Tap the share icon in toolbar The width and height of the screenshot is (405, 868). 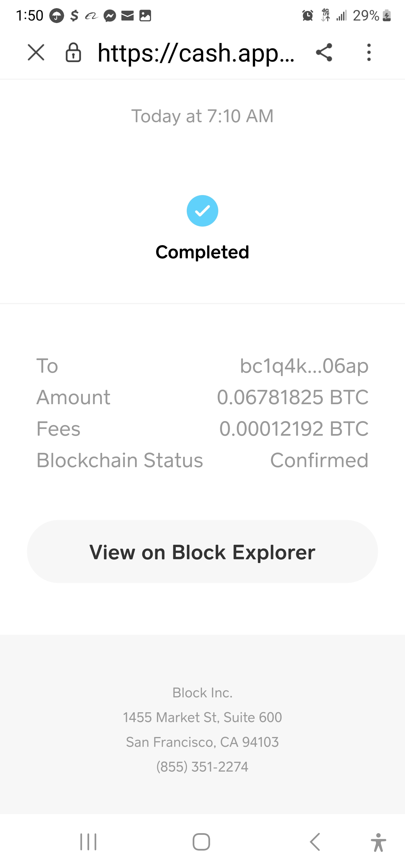(324, 53)
